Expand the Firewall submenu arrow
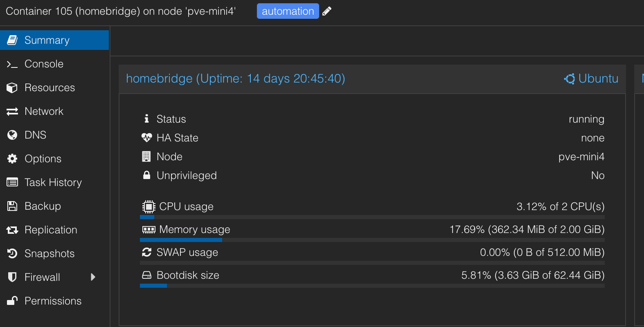The image size is (644, 327). (x=93, y=278)
